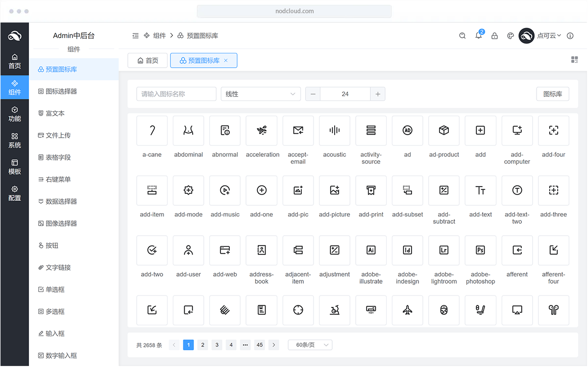Go to page 2 of icons
Image resolution: width=588 pixels, height=367 pixels.
point(203,345)
